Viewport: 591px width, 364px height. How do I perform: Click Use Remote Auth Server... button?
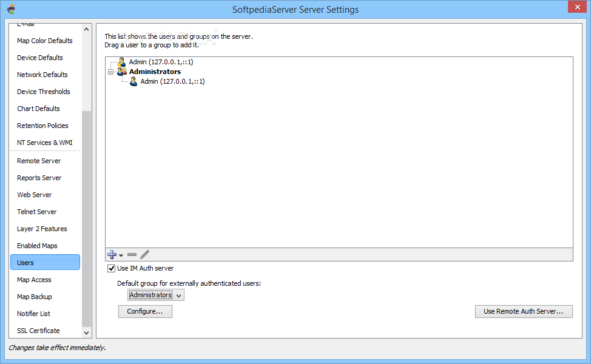pyautogui.click(x=524, y=311)
